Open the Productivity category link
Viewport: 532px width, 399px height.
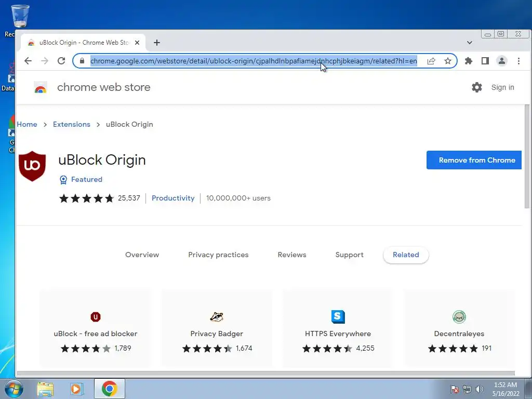tap(173, 198)
